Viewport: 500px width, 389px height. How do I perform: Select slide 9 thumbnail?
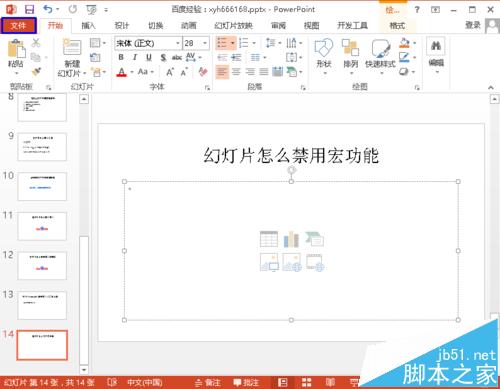point(42,147)
